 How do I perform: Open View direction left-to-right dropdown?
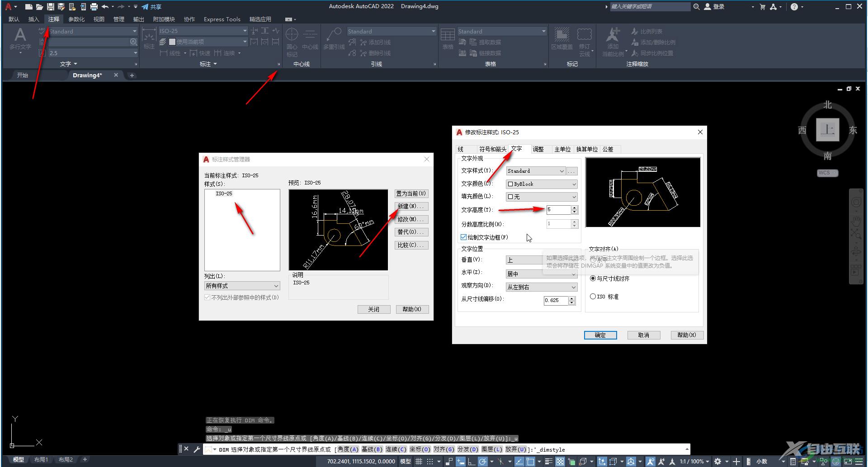pyautogui.click(x=542, y=287)
